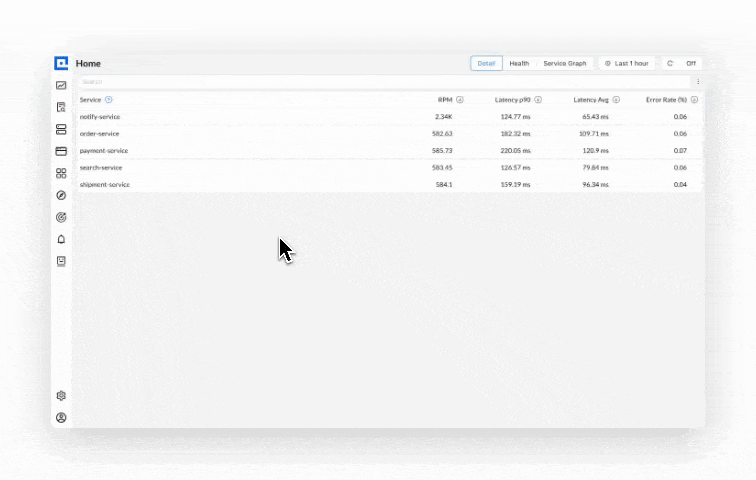Switch to the Service Graph tab
756x480 pixels.
(x=565, y=63)
